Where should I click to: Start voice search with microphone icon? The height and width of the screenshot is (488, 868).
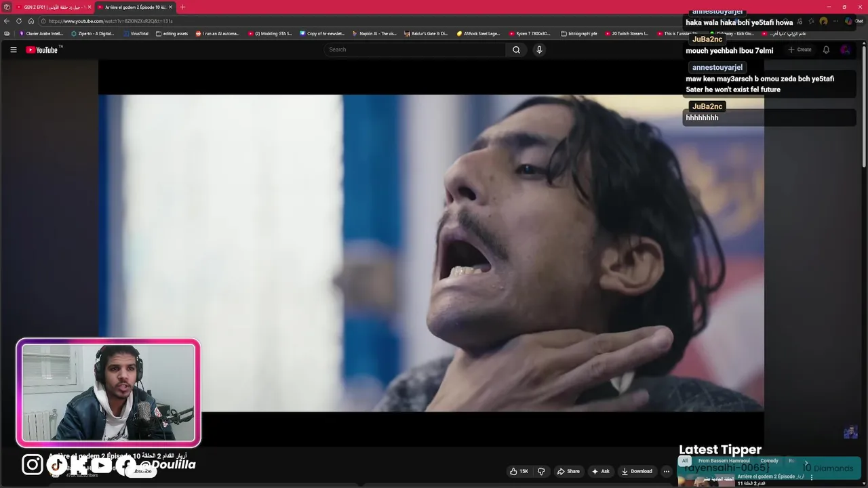pyautogui.click(x=539, y=49)
